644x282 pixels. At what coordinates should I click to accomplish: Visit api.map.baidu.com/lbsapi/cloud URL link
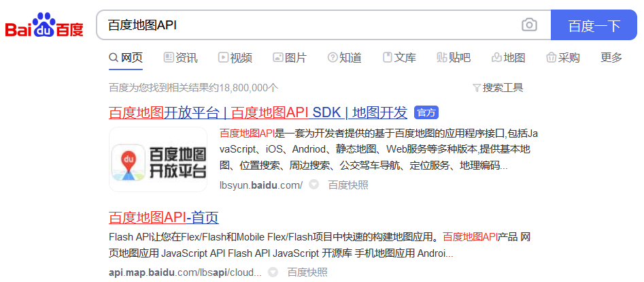(x=185, y=272)
